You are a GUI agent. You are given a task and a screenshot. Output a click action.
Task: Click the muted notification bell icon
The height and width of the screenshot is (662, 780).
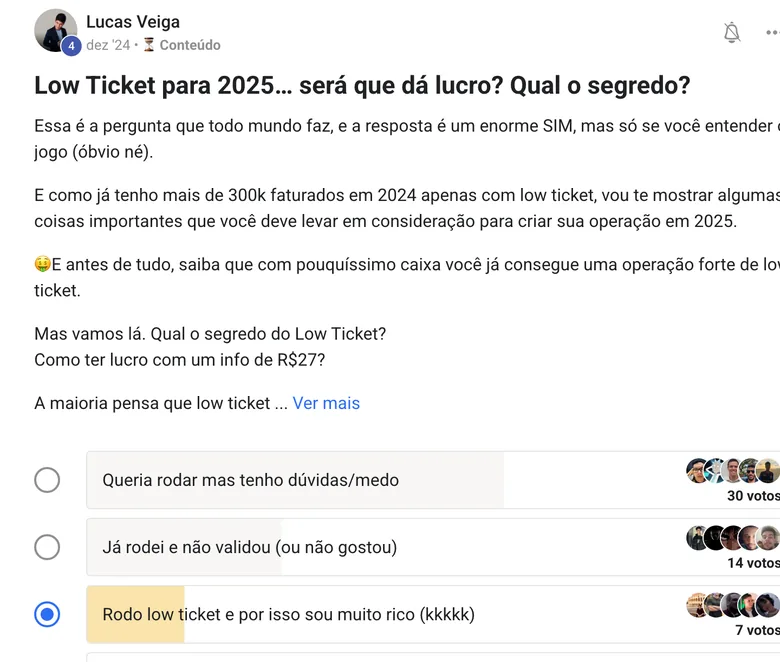click(732, 32)
